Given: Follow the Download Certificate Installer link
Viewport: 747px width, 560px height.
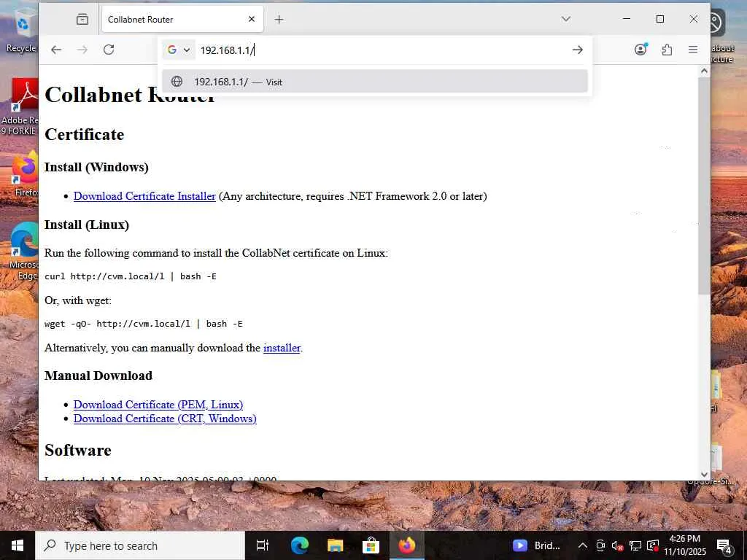Looking at the screenshot, I should coord(144,196).
